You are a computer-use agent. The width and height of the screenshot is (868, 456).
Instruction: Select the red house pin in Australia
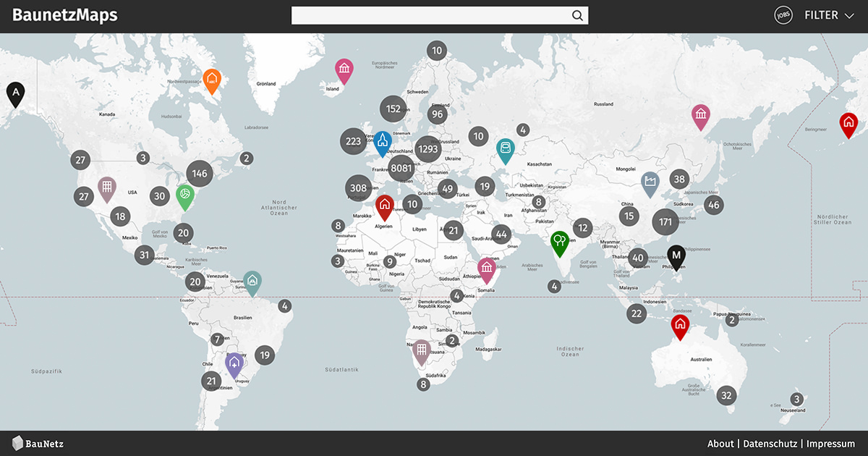679,326
